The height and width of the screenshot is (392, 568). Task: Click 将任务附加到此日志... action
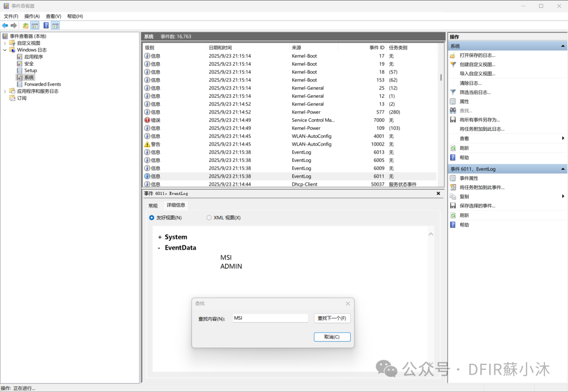coord(482,129)
